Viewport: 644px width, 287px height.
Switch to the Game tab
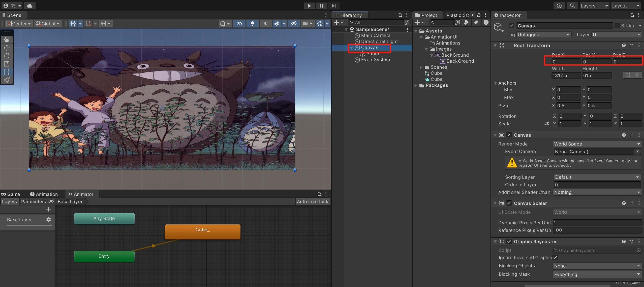pyautogui.click(x=11, y=194)
